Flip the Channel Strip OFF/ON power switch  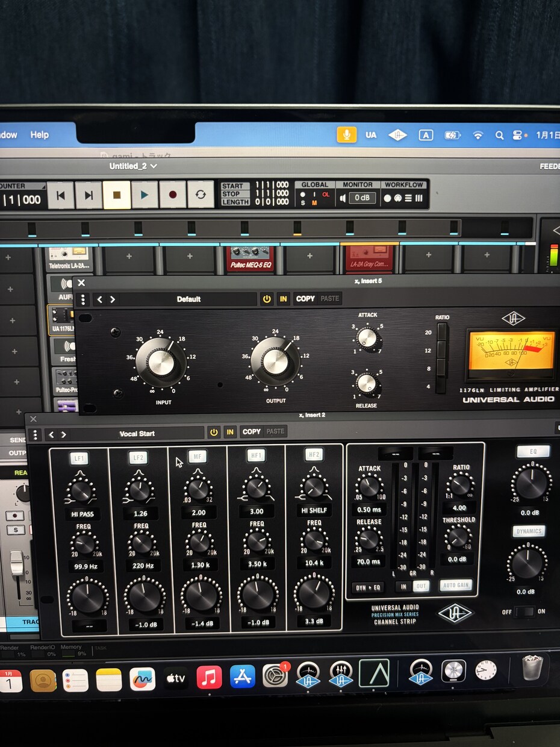(x=524, y=611)
